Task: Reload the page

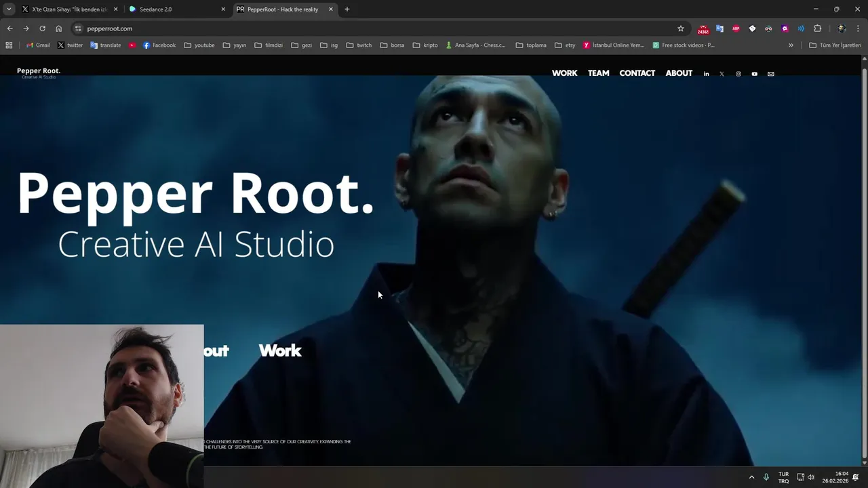Action: coord(42,28)
